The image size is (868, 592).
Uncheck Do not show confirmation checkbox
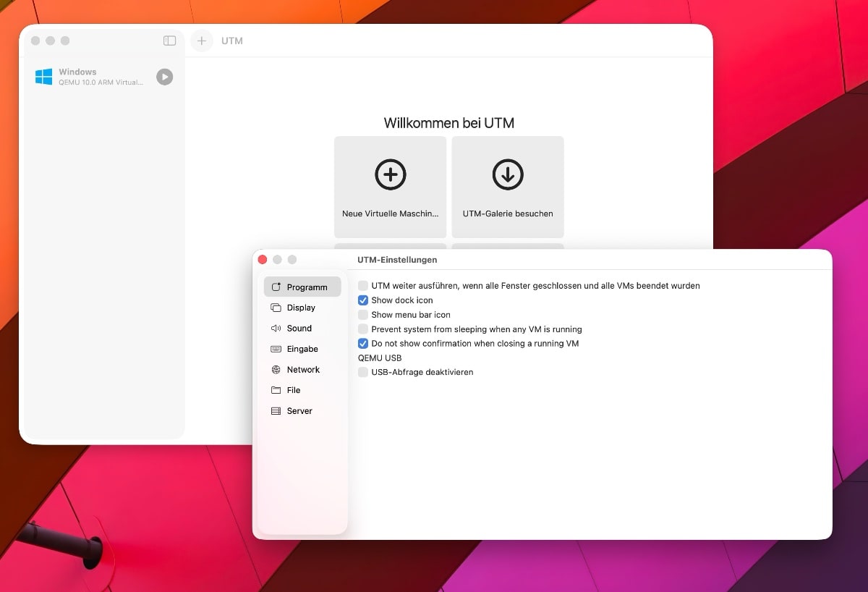click(363, 344)
